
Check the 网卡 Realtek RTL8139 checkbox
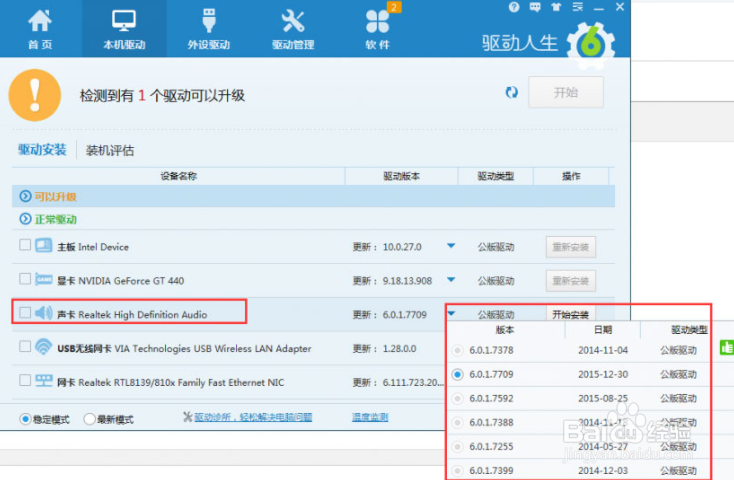tap(25, 380)
